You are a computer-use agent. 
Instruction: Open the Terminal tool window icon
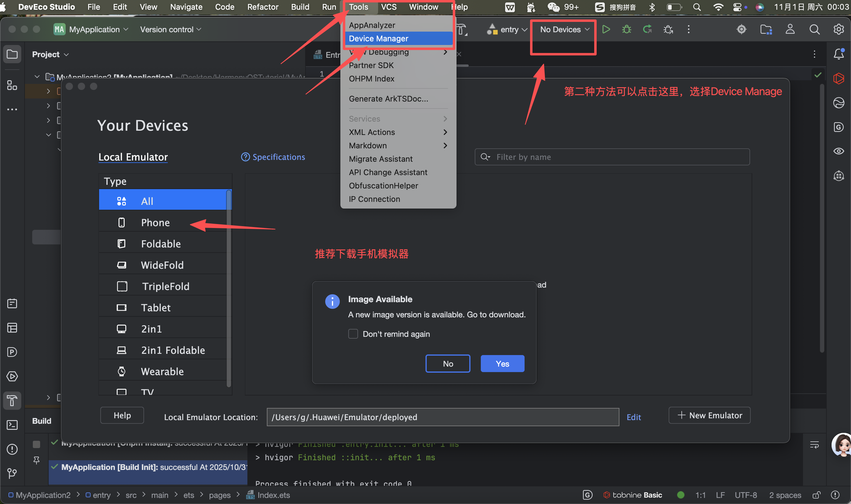click(x=12, y=425)
